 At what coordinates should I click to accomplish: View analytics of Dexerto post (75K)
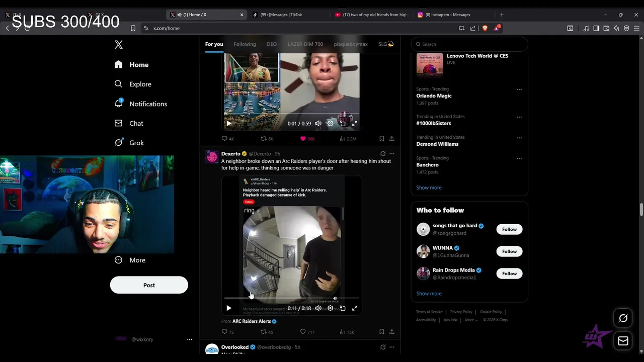click(x=347, y=332)
